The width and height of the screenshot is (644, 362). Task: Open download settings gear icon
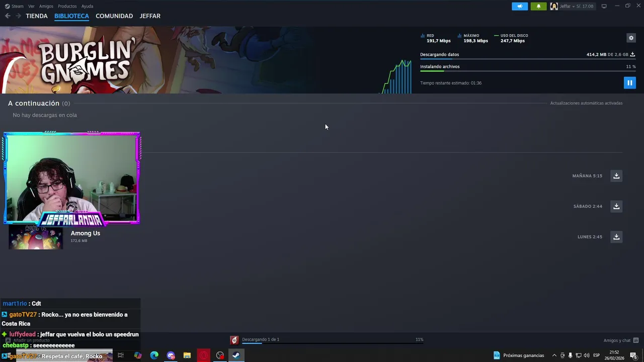[631, 38]
